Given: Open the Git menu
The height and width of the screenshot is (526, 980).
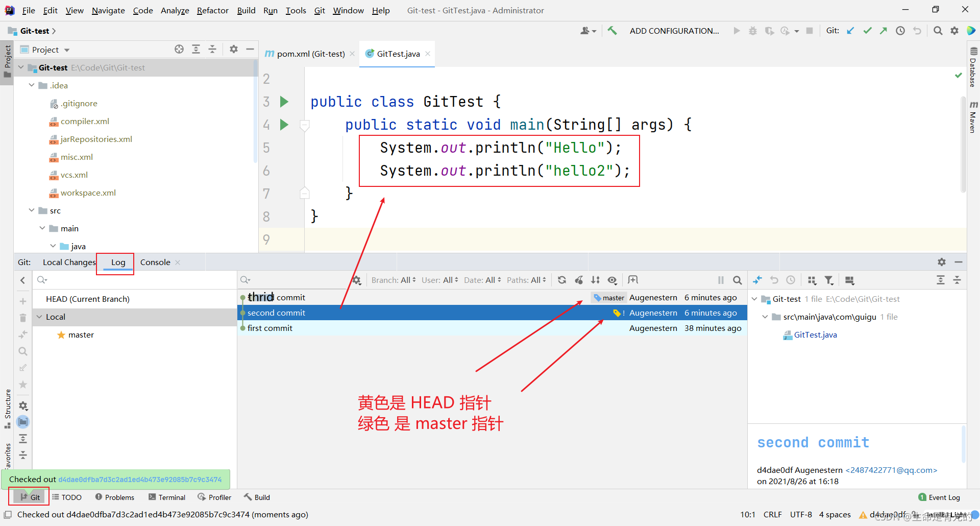Looking at the screenshot, I should coord(320,10).
